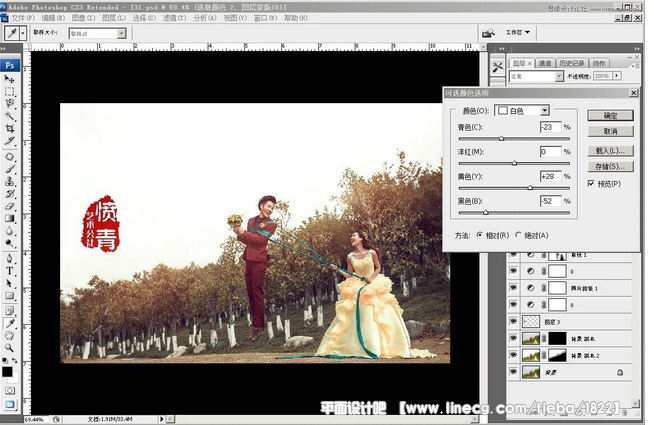
Task: Select the Dodge tool
Action: (9, 243)
